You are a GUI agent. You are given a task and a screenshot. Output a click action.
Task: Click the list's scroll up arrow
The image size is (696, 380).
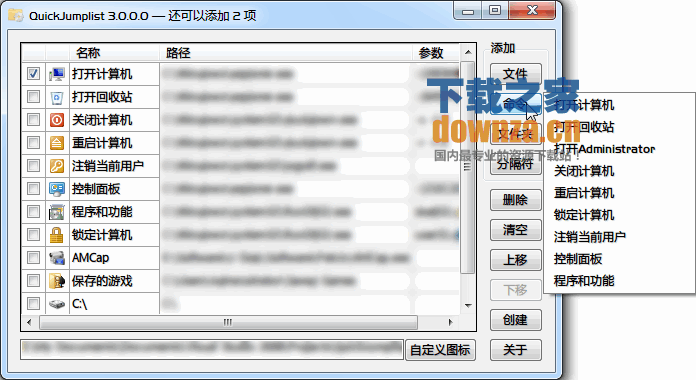coord(468,52)
